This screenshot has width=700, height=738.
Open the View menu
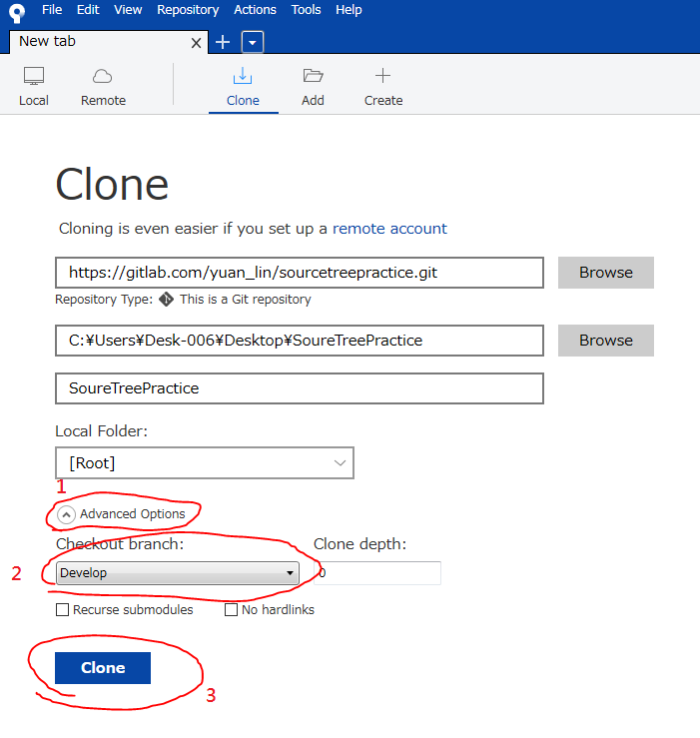[128, 10]
